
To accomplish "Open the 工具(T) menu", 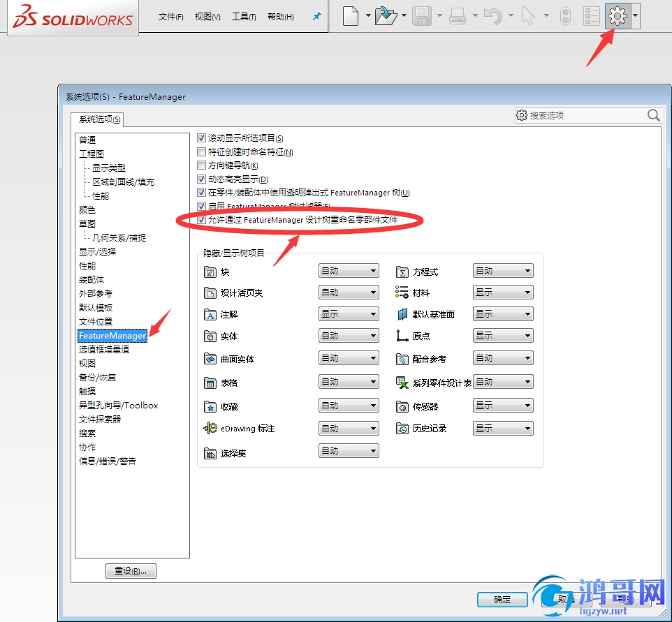I will coord(244,17).
